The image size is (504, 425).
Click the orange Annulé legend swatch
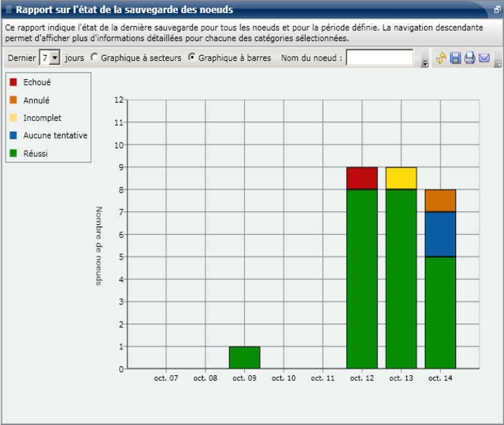click(13, 100)
